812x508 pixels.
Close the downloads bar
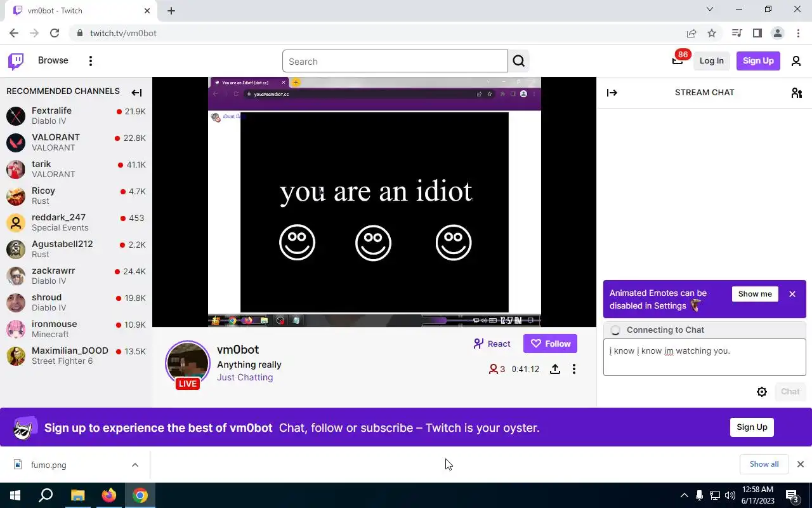(800, 464)
